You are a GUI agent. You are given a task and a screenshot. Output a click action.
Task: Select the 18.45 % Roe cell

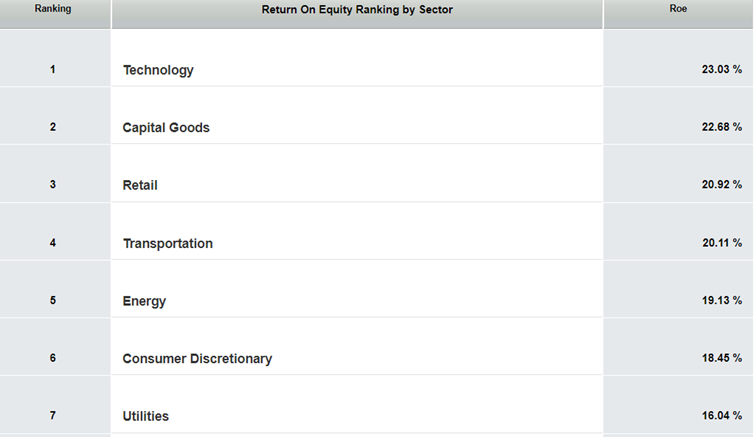tap(721, 358)
